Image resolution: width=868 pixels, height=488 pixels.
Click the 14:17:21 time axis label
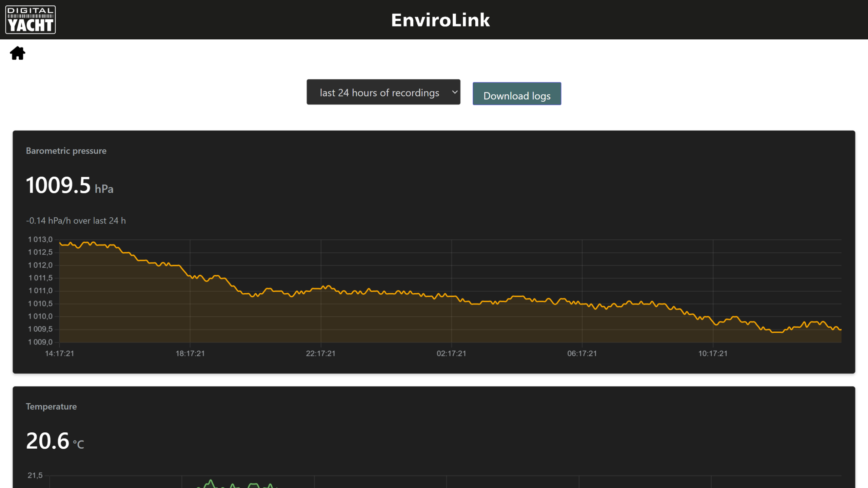(59, 353)
